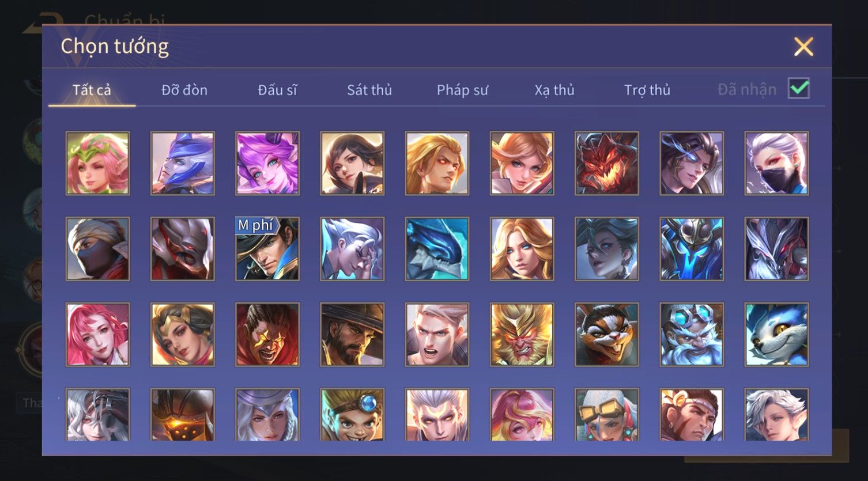Image resolution: width=868 pixels, height=481 pixels.
Task: Select the white-bearded dwarf with goggles
Action: click(x=692, y=334)
